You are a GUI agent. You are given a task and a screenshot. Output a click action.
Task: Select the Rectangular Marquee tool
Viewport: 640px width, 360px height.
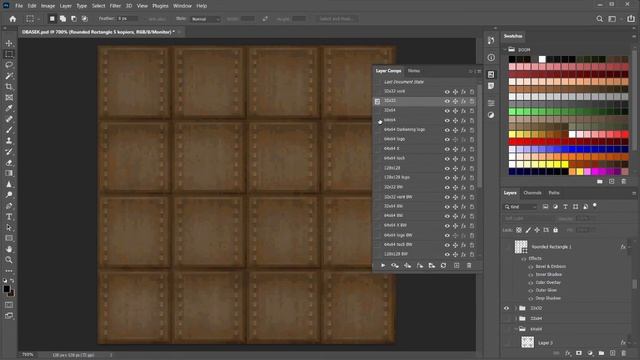pyautogui.click(x=9, y=54)
